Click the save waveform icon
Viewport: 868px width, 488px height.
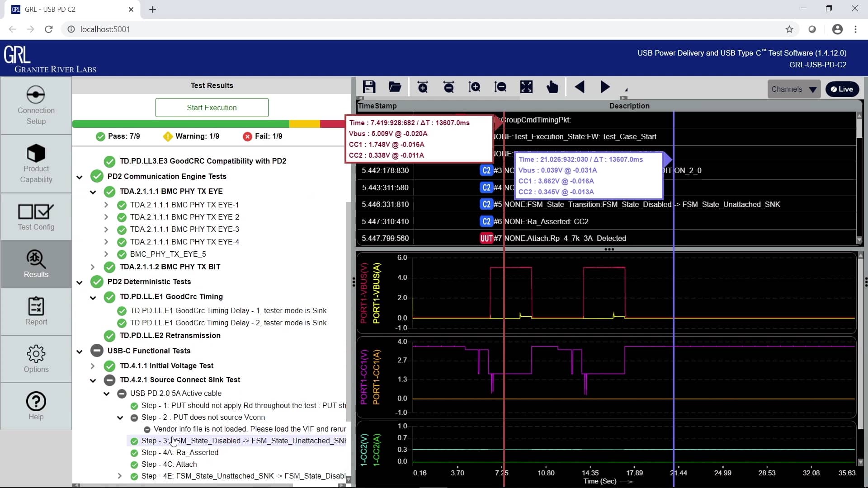(x=369, y=87)
